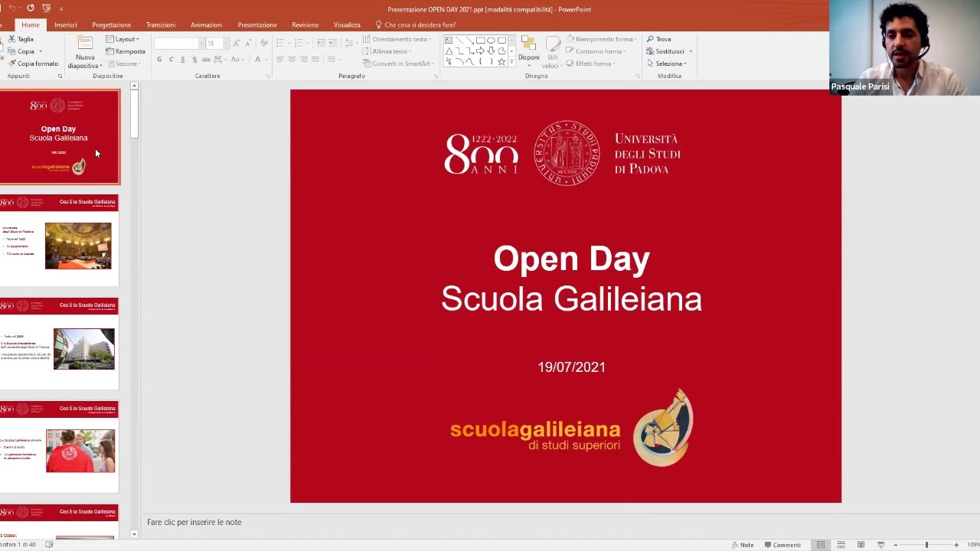
Task: Open Carattere dialog launcher
Action: click(268, 77)
